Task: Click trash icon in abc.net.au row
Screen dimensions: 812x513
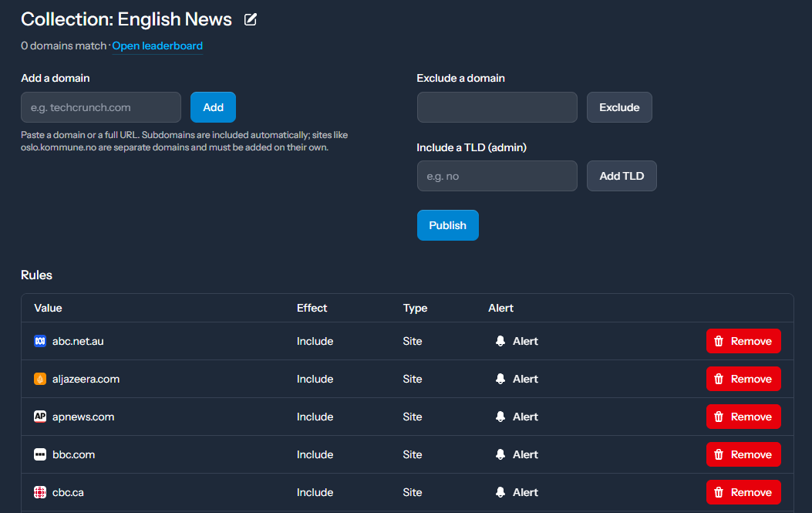Action: point(719,341)
